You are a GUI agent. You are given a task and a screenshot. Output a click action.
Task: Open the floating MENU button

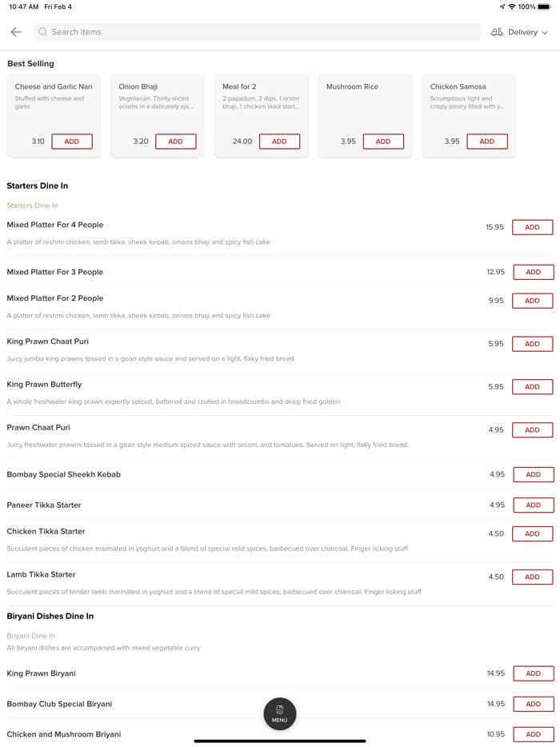click(280, 713)
